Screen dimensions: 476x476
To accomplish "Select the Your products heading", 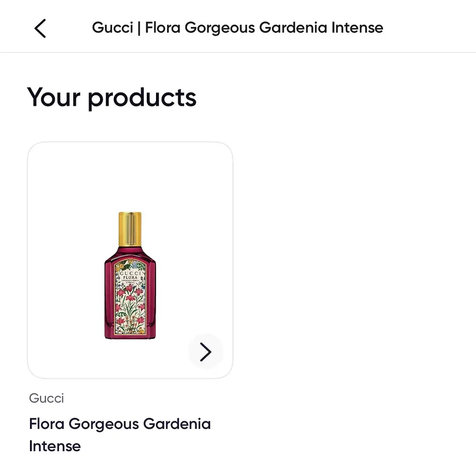I will pyautogui.click(x=112, y=98).
